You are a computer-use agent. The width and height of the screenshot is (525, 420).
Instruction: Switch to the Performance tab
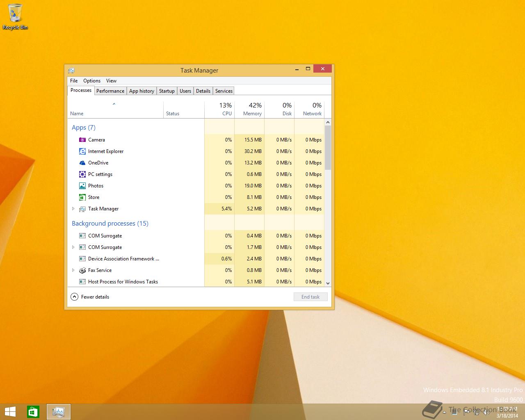click(110, 91)
